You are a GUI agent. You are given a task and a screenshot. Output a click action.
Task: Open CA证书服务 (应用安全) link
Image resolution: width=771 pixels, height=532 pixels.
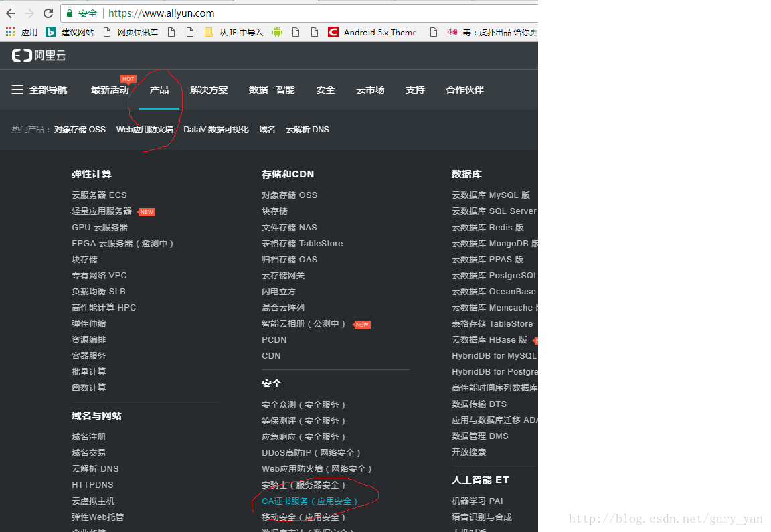[x=310, y=501]
